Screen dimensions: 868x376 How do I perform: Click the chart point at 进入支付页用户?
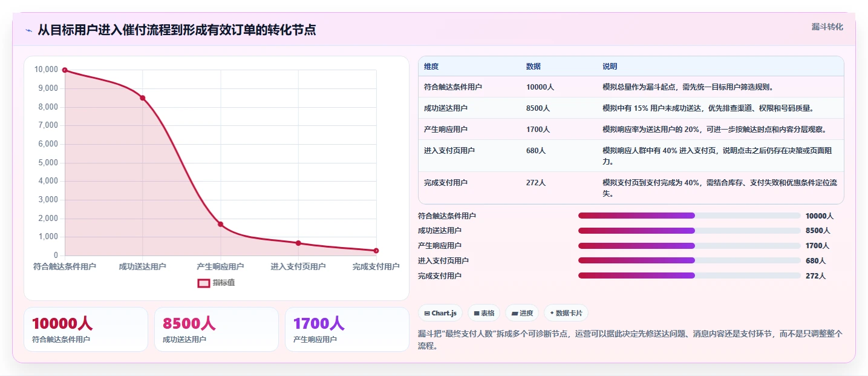298,243
